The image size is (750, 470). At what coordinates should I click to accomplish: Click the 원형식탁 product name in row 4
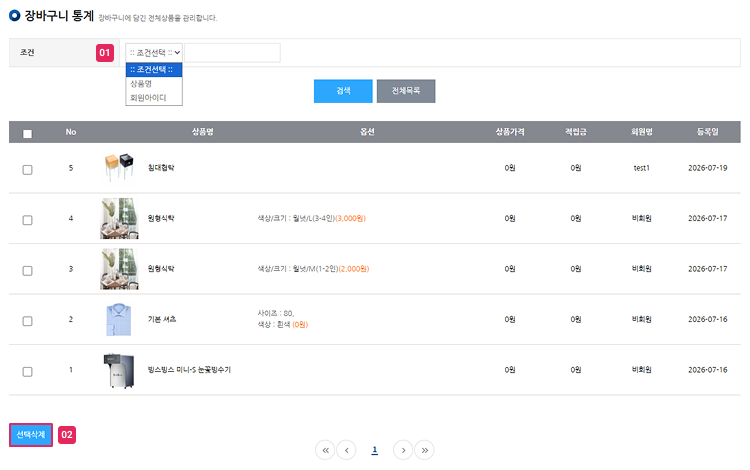pyautogui.click(x=161, y=219)
